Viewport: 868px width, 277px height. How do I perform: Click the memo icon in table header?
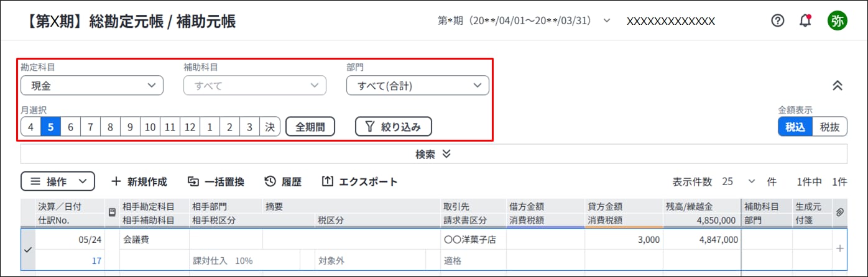click(112, 212)
